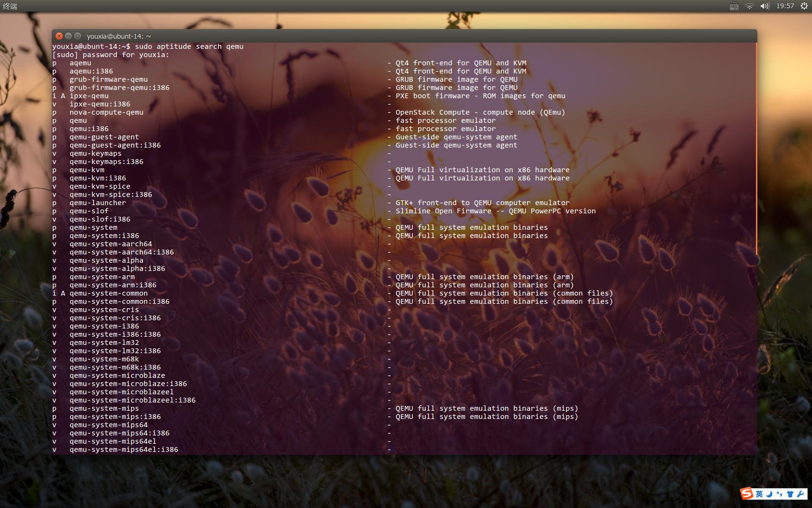Minimize the terminal window
Screen dimensions: 812x508
click(68, 36)
